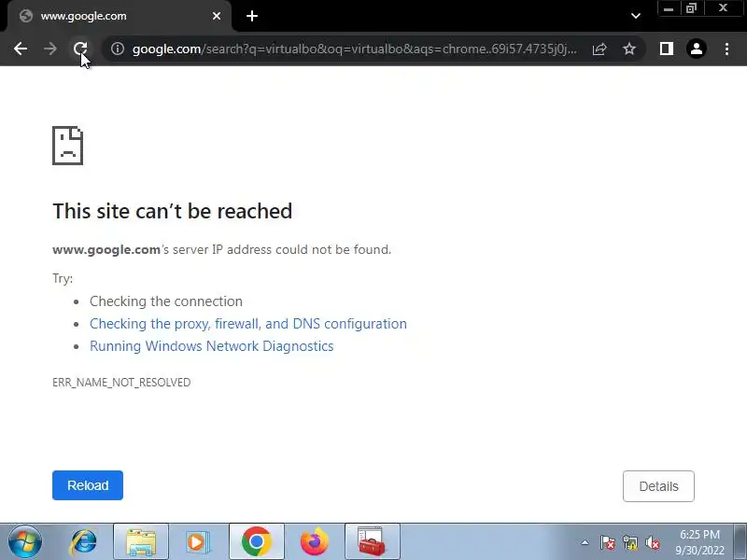Open the Windows Start menu
747x560 pixels.
coord(25,542)
